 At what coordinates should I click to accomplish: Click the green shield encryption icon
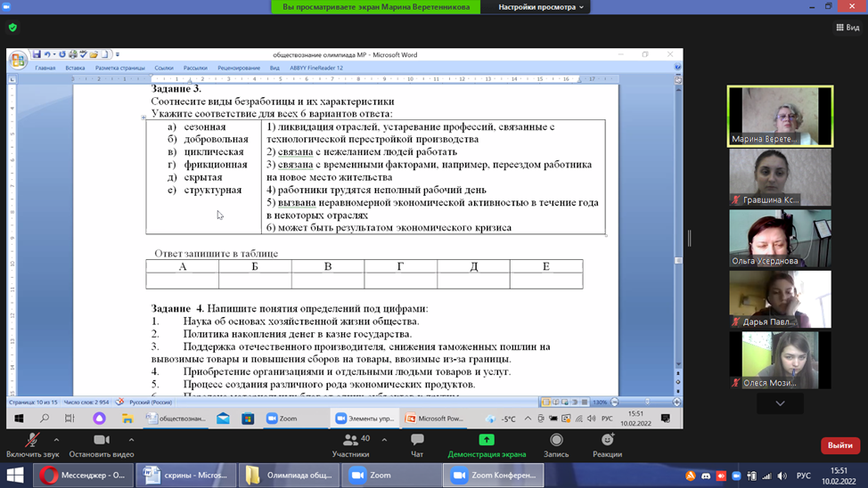pyautogui.click(x=12, y=28)
